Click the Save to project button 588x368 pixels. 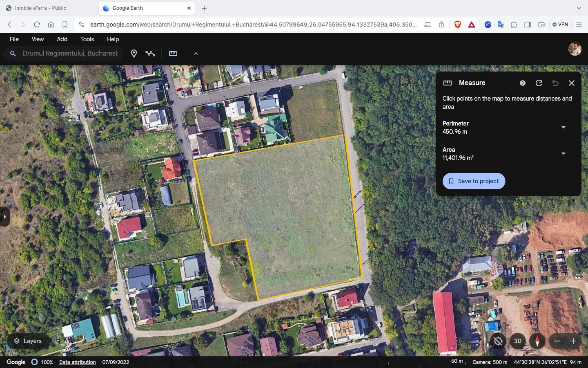click(474, 181)
